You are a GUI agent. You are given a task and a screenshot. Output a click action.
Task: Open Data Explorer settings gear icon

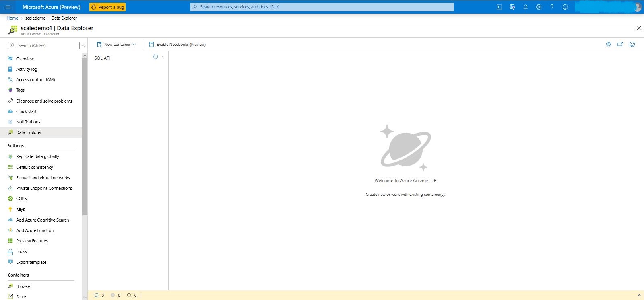pos(609,44)
